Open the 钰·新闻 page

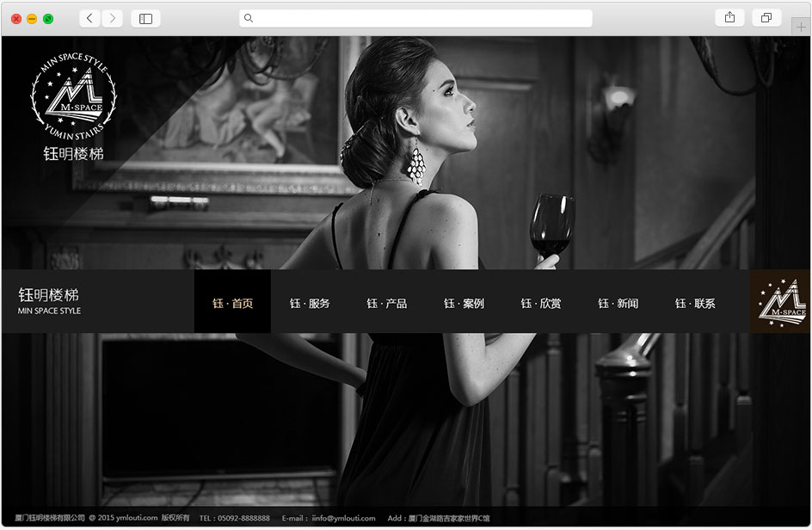pyautogui.click(x=618, y=304)
